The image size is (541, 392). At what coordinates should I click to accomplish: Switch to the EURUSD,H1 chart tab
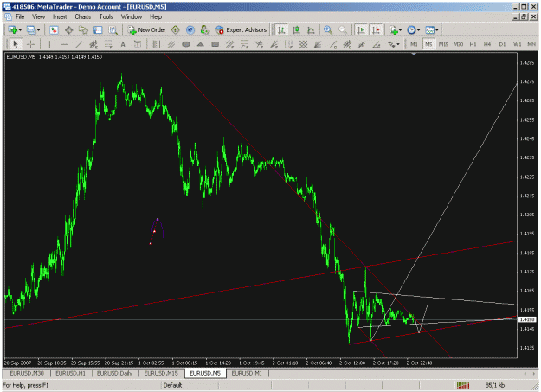tap(71, 373)
